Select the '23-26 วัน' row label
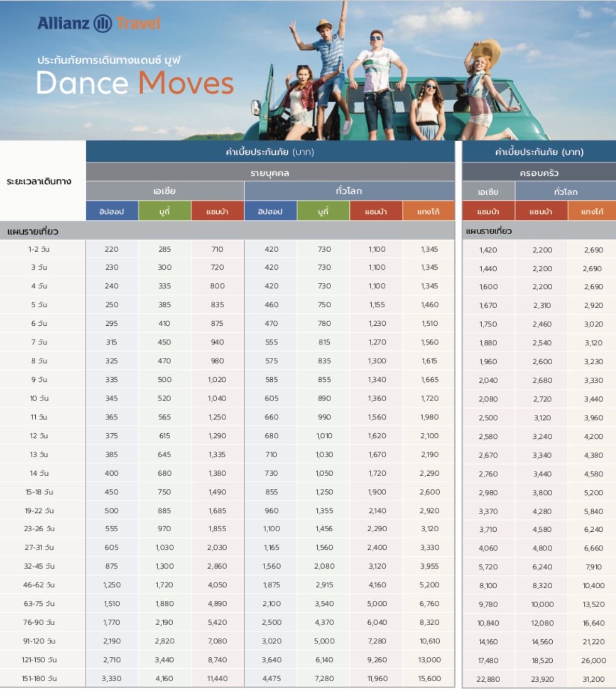 pyautogui.click(x=39, y=529)
